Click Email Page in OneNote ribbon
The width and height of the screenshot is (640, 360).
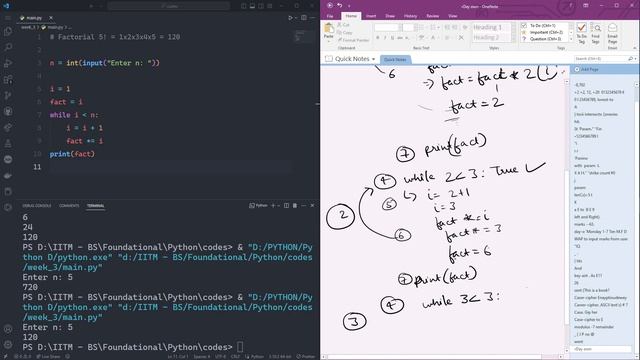pyautogui.click(x=613, y=33)
